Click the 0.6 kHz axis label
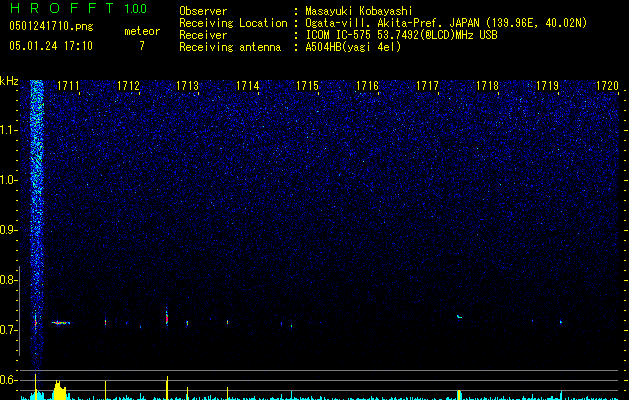This screenshot has width=629, height=400. [x=8, y=380]
